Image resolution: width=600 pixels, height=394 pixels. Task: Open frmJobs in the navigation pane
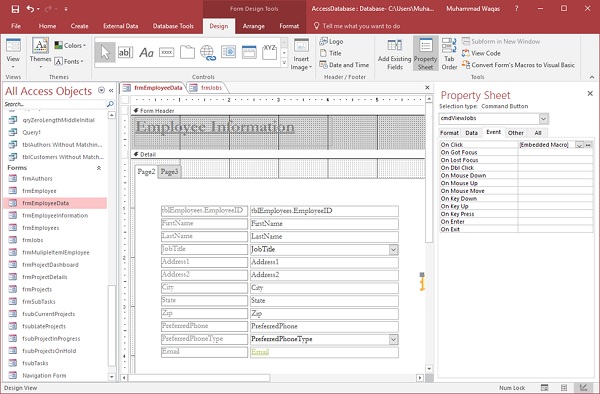33,240
